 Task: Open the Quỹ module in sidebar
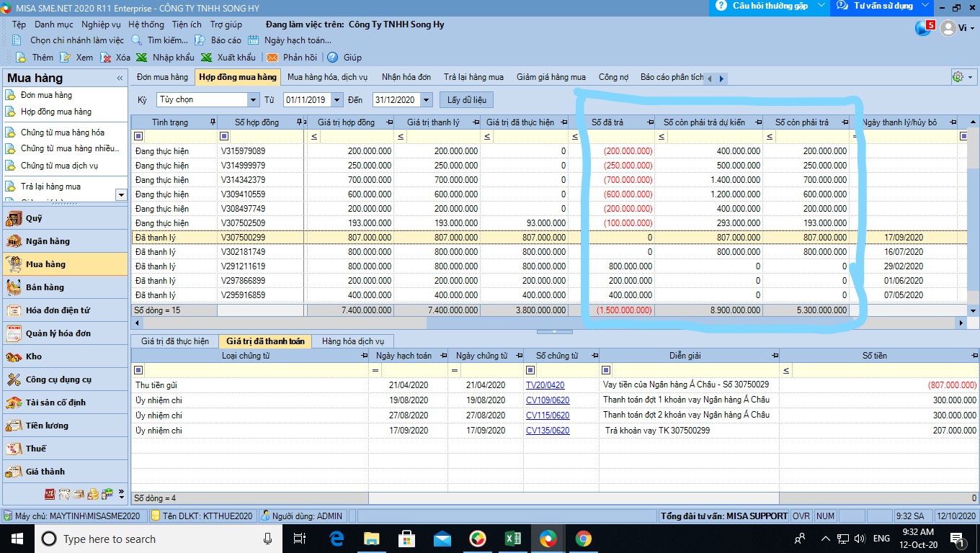(65, 218)
